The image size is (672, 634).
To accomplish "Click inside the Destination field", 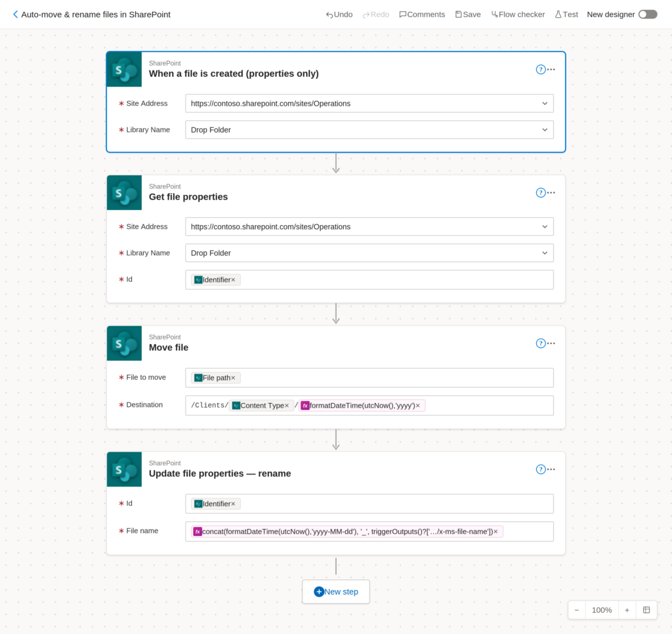I will 369,406.
